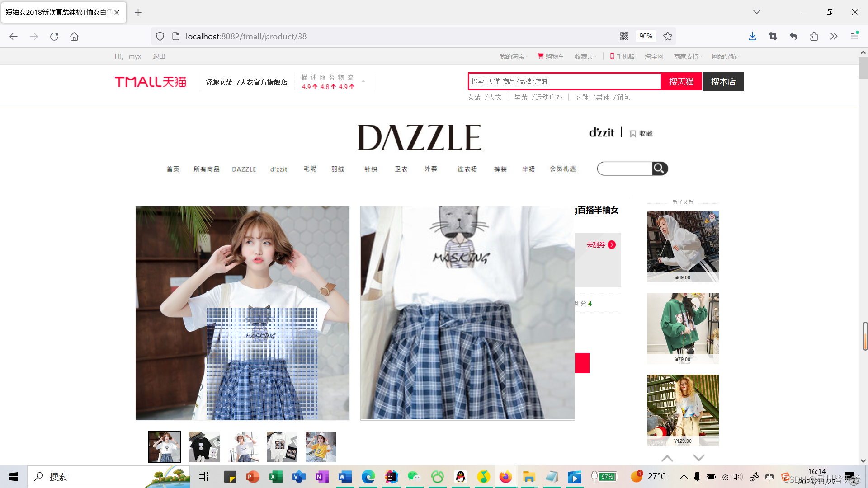The height and width of the screenshot is (488, 868).
Task: Open the 会员礼遇 menu item
Action: tap(563, 169)
